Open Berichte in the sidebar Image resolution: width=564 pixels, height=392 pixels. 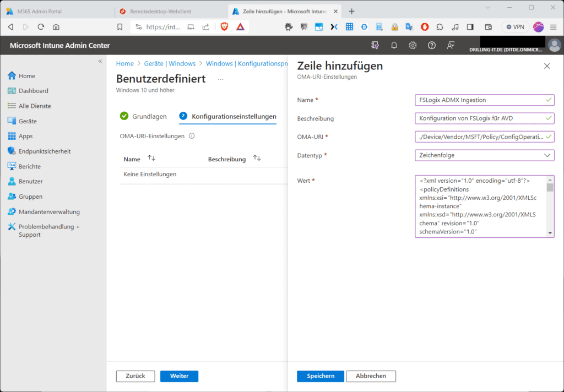coord(24,166)
